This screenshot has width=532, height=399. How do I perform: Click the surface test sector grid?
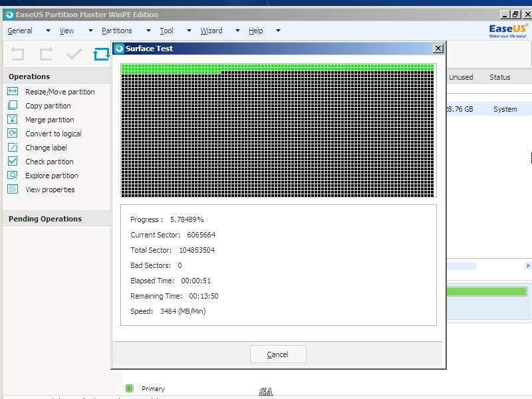click(278, 130)
